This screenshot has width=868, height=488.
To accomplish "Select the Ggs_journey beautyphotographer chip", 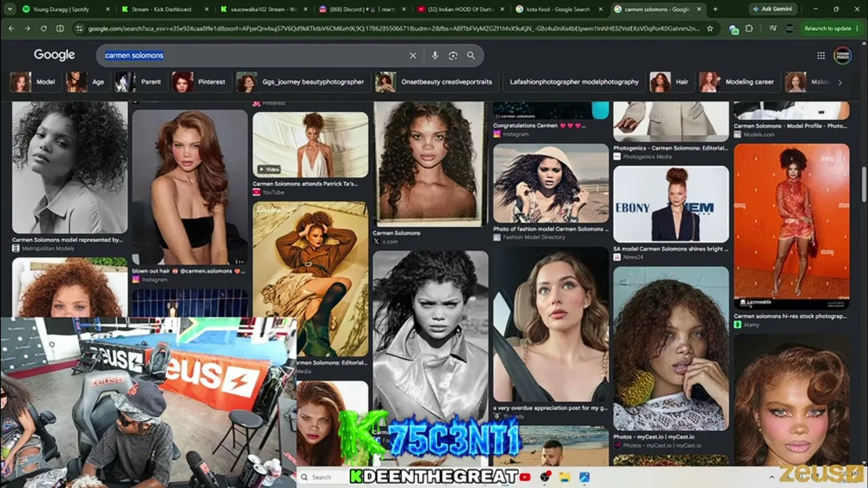I will pos(302,82).
